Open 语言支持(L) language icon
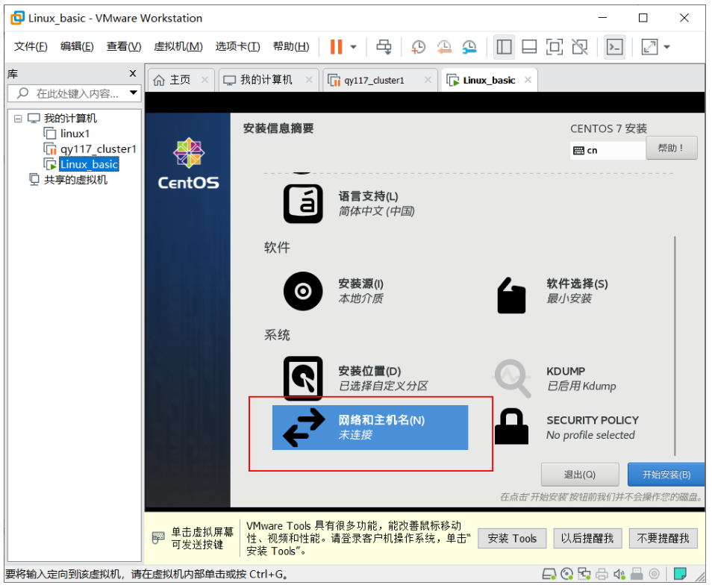Screen dimensions: 712x588 [303, 204]
